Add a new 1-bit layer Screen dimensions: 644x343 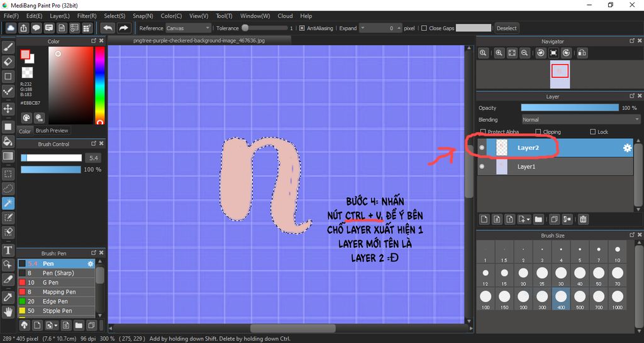(x=509, y=219)
